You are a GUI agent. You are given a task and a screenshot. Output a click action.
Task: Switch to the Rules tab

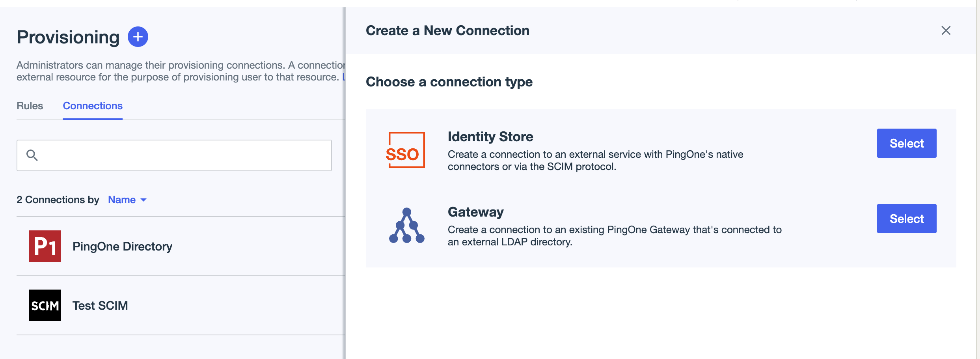point(30,106)
